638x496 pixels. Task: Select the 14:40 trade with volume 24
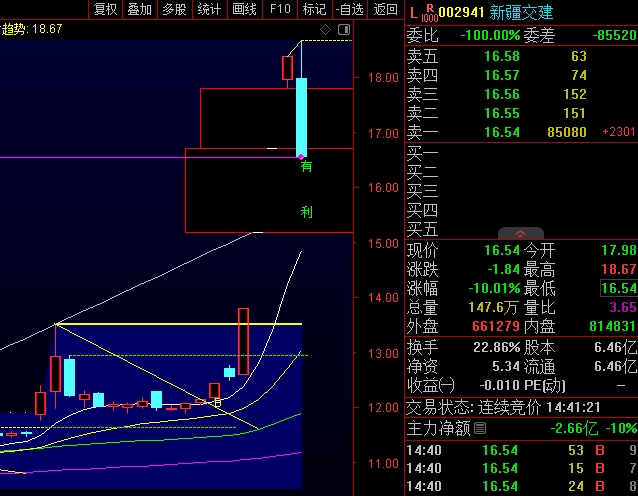(521, 486)
